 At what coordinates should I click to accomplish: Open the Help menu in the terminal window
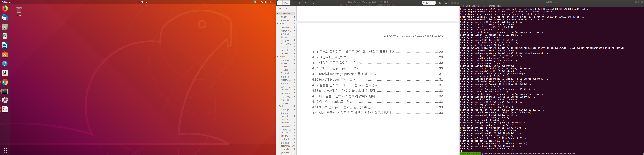click(x=499, y=6)
